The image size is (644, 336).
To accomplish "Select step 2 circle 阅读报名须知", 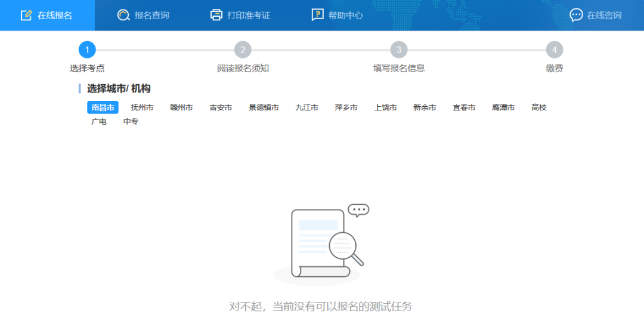I will (x=243, y=50).
